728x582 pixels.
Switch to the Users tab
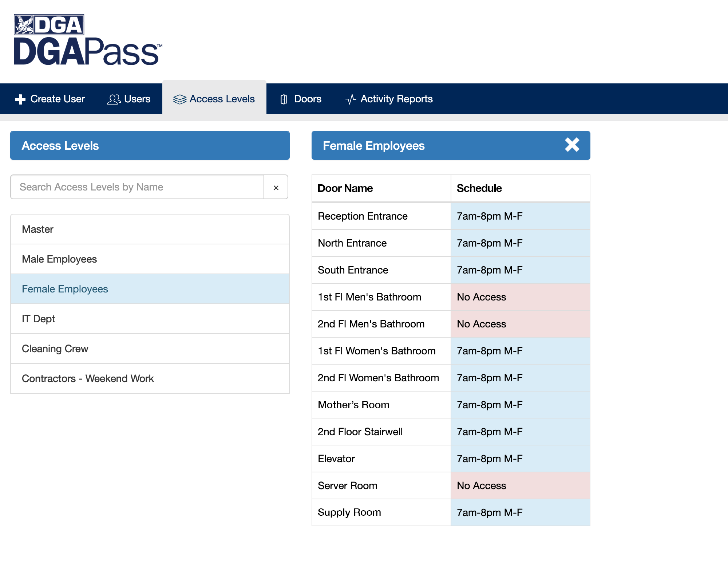136,98
